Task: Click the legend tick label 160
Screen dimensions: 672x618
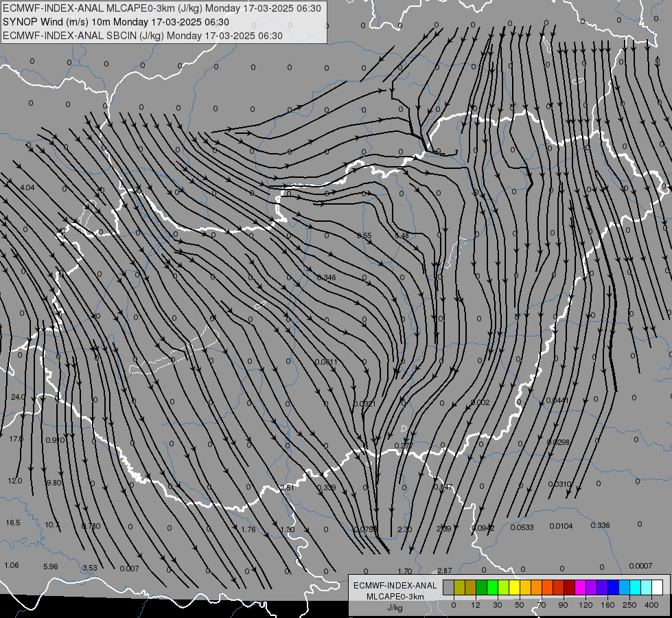Action: (x=607, y=605)
